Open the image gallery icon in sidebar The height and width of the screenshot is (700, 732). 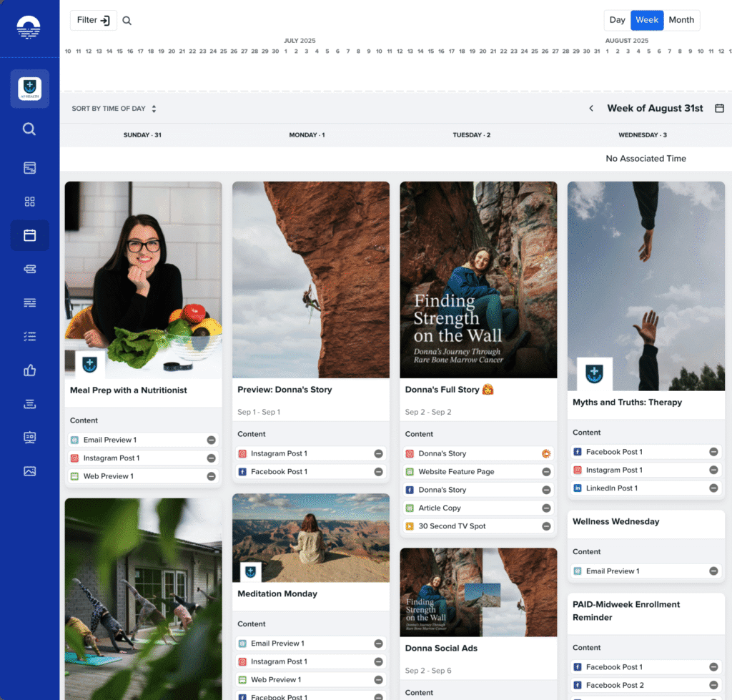tap(29, 471)
